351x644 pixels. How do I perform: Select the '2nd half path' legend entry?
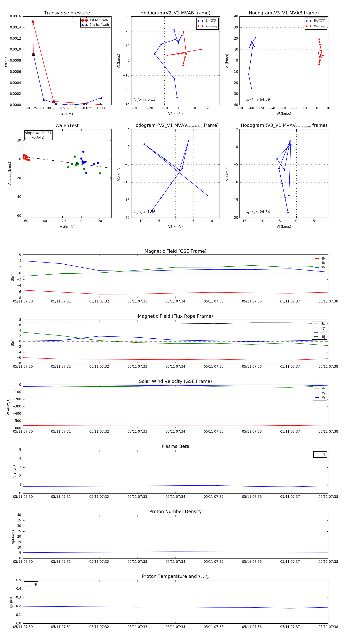95,25
